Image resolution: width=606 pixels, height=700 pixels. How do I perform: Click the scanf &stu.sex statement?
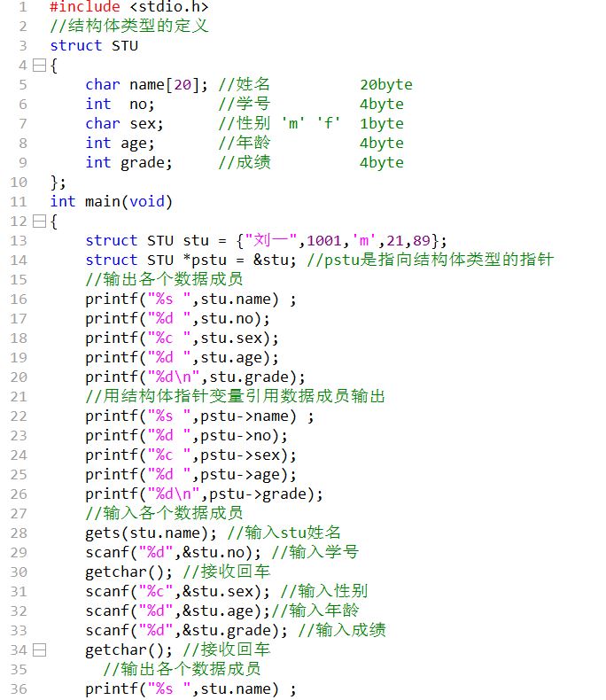(x=177, y=592)
